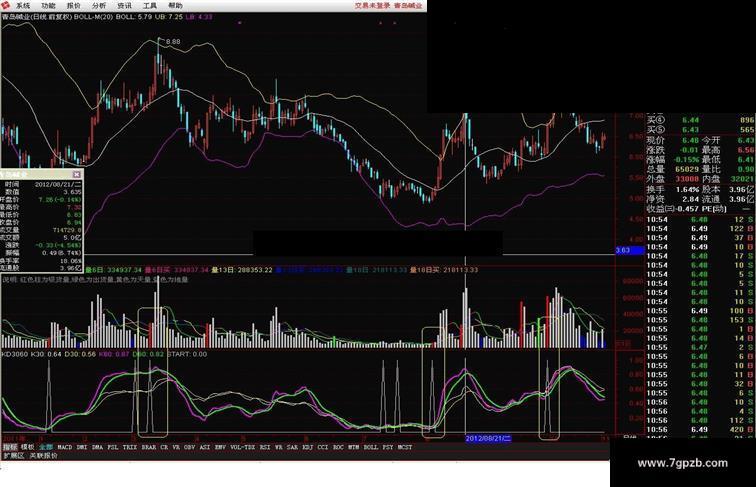
Task: Click the BOLL-M(20) indicator header text
Action: pos(94,16)
